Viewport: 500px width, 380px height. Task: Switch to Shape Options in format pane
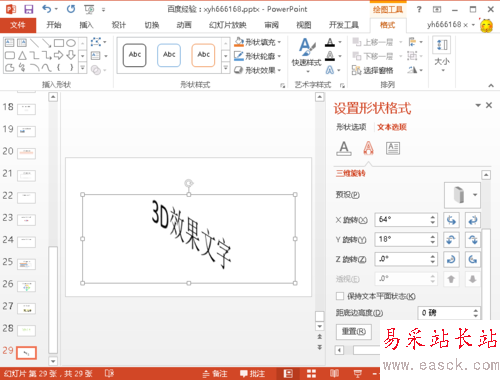pos(351,127)
